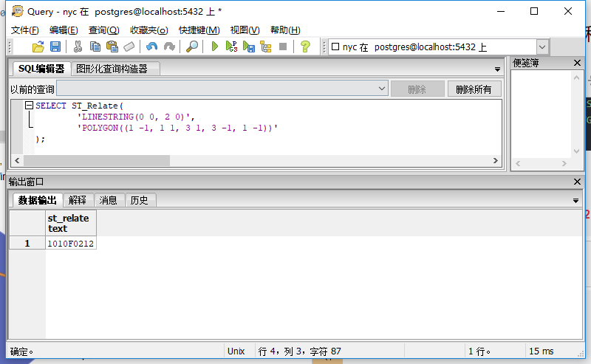This screenshot has width=591, height=364.
Task: Undo the last edit with blue arrow
Action: [x=151, y=47]
